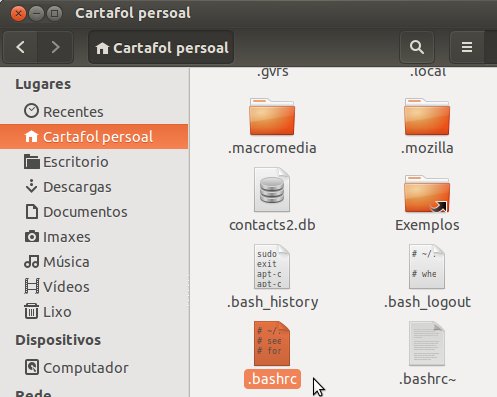
Task: Click the camera icon beside Imaxes
Action: 32,236
